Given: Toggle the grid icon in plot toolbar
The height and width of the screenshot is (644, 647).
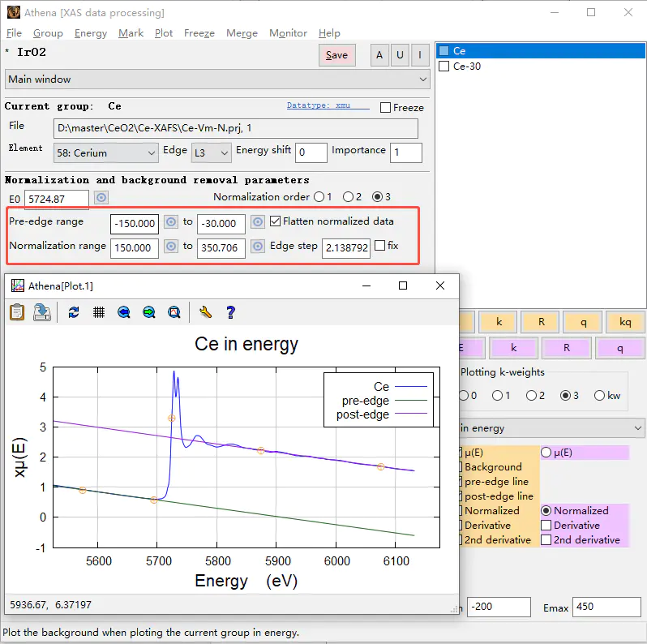Looking at the screenshot, I should [99, 312].
